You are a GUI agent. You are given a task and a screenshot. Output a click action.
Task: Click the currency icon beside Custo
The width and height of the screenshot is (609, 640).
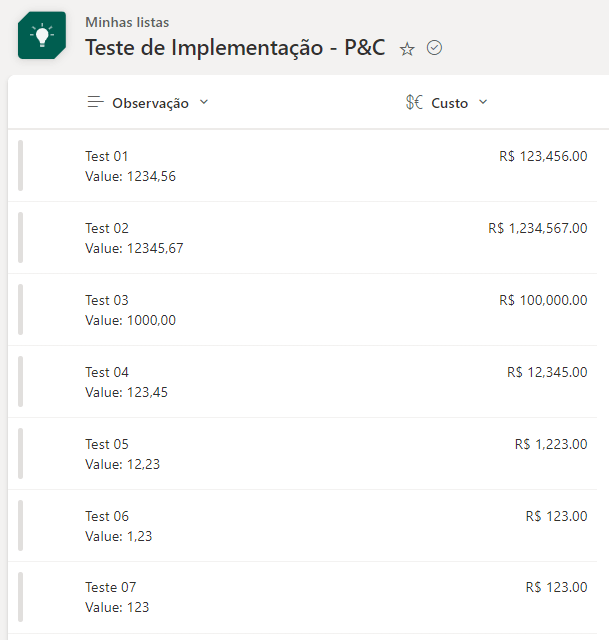point(414,102)
